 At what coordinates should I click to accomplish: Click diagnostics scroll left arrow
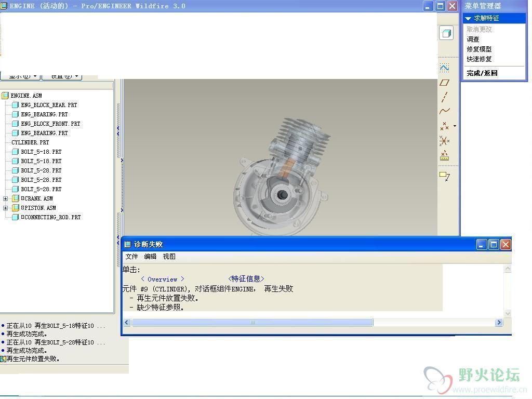tap(127, 322)
